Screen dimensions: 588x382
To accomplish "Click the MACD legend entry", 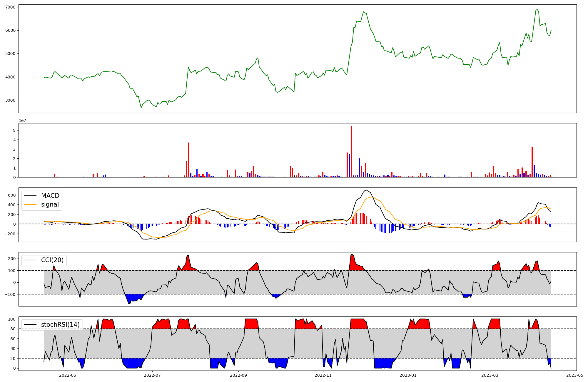I will 50,196.
